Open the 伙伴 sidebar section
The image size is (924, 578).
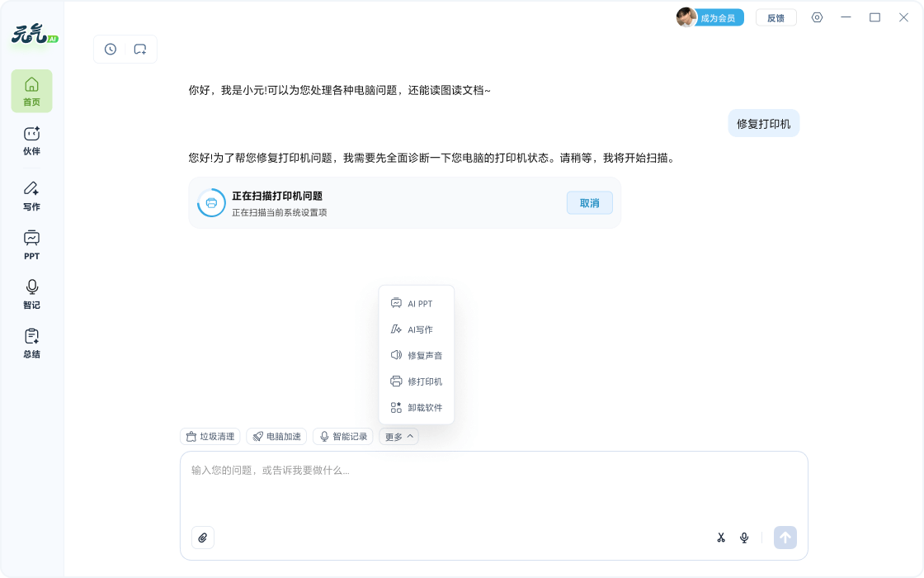click(31, 140)
